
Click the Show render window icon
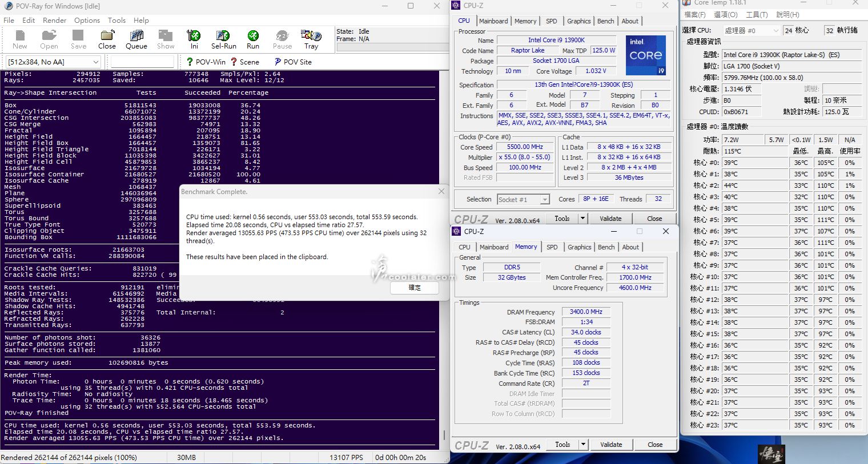[166, 39]
